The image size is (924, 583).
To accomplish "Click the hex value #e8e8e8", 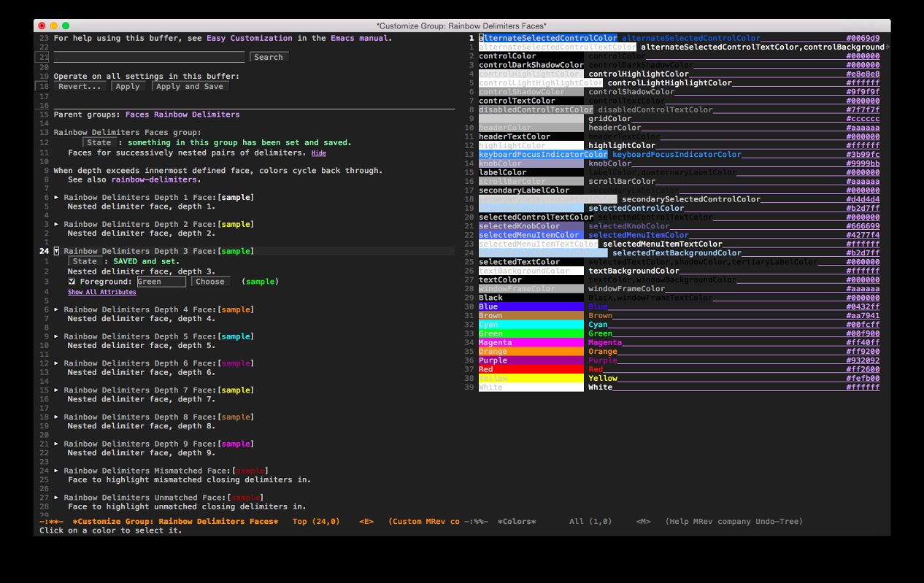I will pos(863,74).
